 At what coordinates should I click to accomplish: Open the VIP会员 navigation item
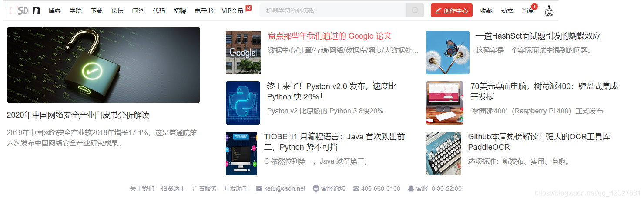pos(232,11)
